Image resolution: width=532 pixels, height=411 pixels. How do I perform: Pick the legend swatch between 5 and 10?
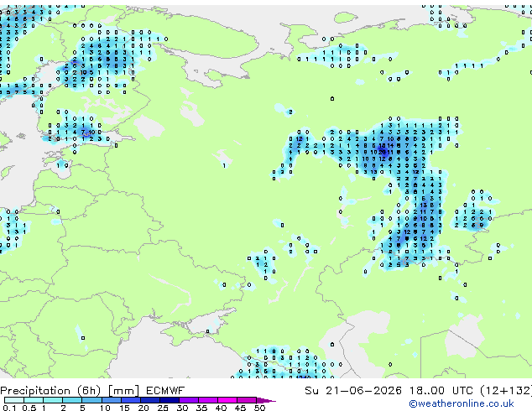91,400
